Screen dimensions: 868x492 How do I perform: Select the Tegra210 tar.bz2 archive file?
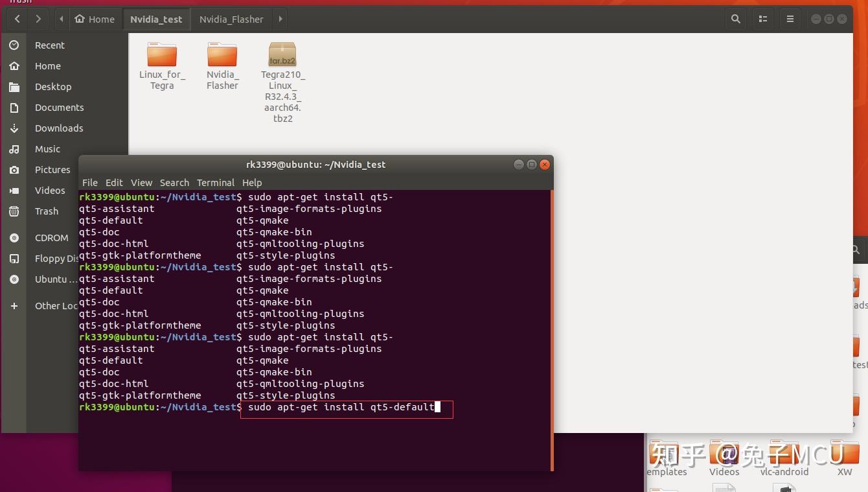point(282,82)
